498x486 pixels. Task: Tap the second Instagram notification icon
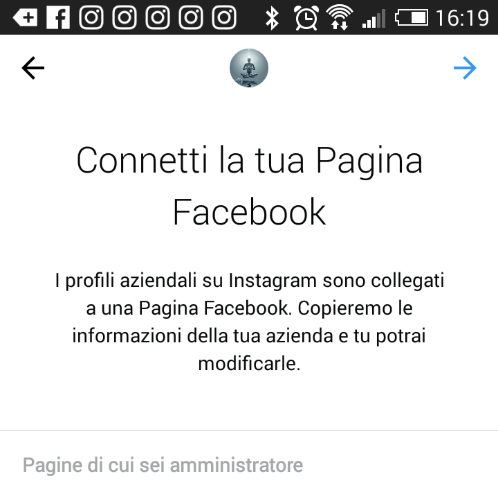tap(124, 18)
